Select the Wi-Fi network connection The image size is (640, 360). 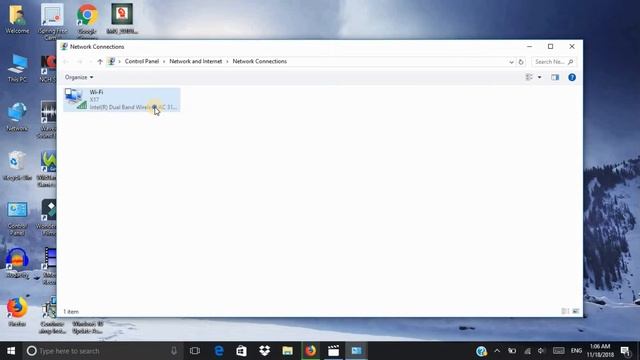tap(122, 100)
